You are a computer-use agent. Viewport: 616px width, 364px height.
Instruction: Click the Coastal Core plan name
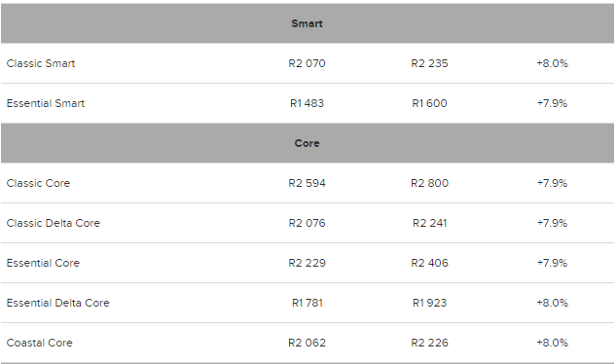click(x=39, y=343)
